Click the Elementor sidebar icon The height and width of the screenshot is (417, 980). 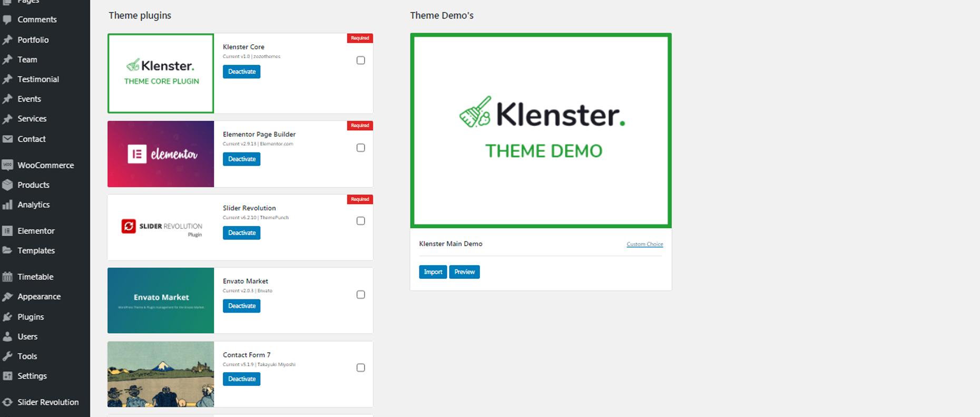point(7,231)
